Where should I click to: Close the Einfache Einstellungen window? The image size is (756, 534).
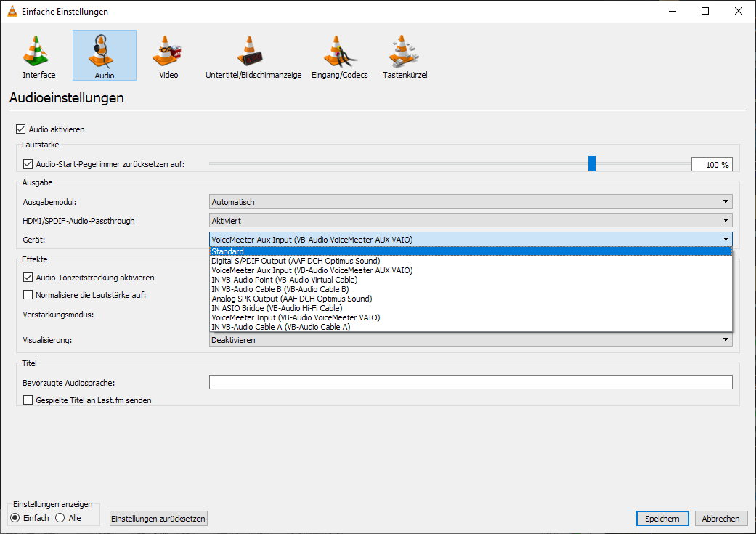pos(738,11)
